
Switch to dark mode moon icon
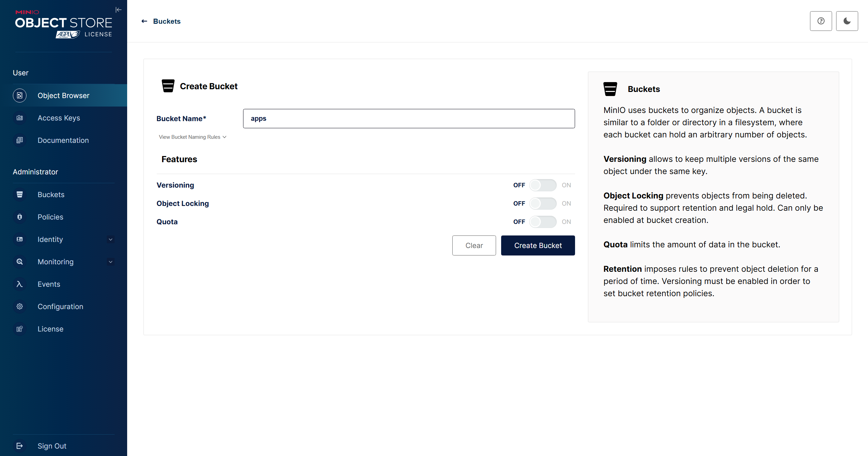tap(847, 21)
